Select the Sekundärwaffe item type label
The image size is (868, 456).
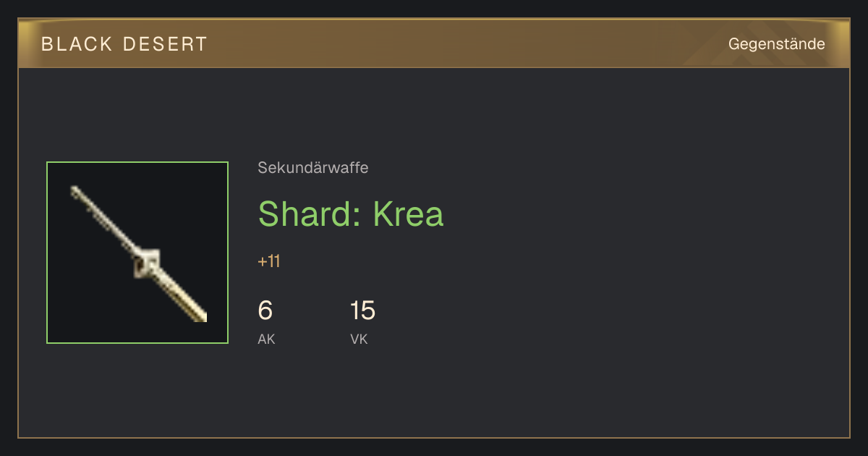pos(313,168)
